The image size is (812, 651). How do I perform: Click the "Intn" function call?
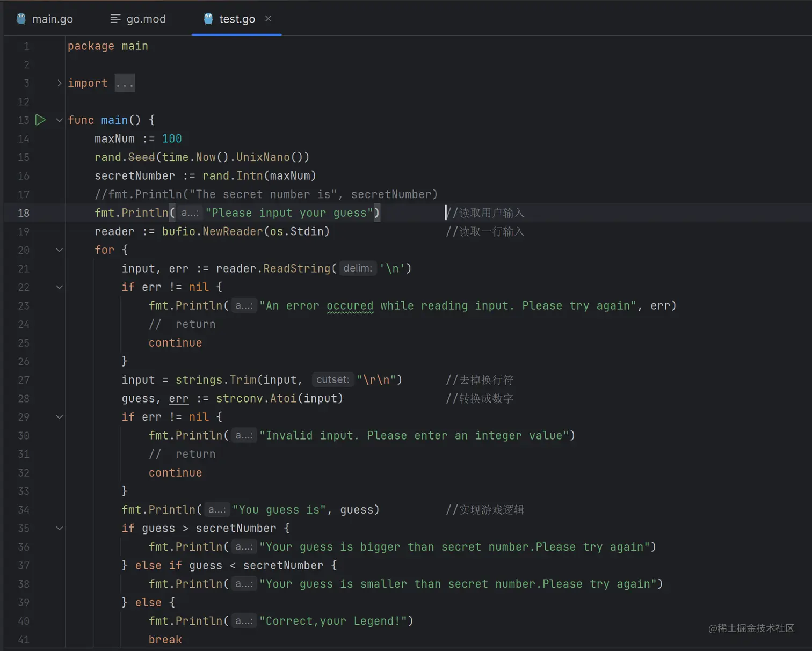(x=250, y=176)
